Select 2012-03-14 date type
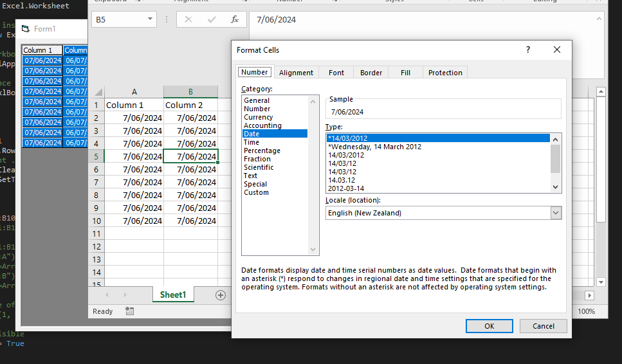The width and height of the screenshot is (622, 364). [x=438, y=188]
